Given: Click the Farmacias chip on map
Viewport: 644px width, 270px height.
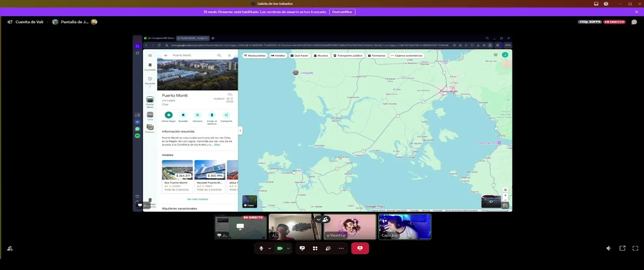Looking at the screenshot, I should pos(377,55).
